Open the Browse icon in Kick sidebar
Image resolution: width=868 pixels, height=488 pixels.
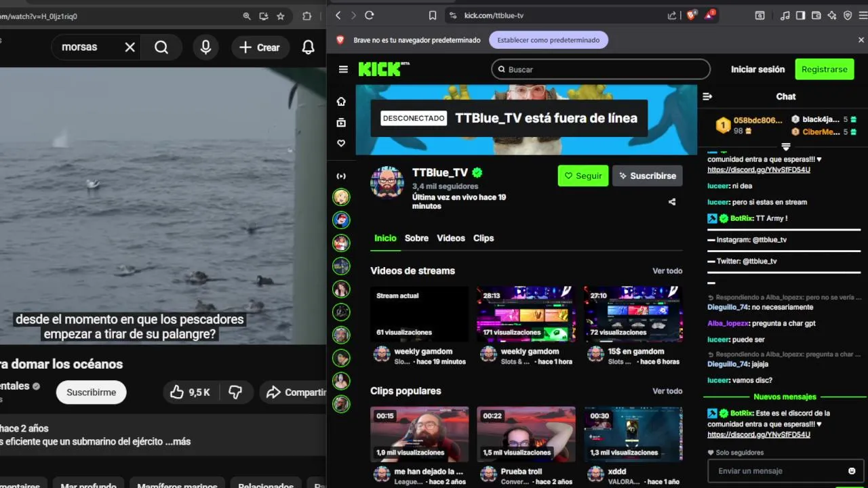point(341,122)
